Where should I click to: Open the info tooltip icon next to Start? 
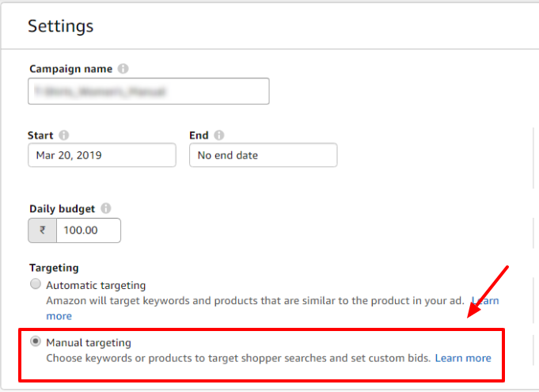tap(64, 135)
